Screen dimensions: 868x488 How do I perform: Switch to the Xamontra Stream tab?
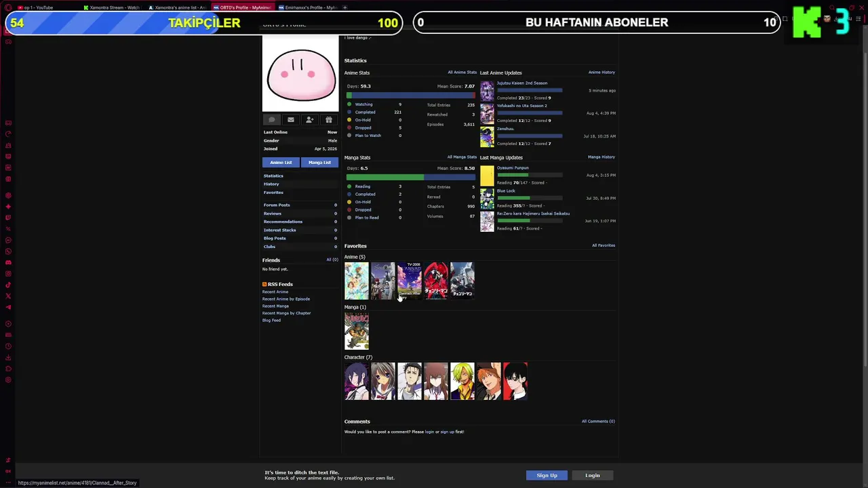111,7
